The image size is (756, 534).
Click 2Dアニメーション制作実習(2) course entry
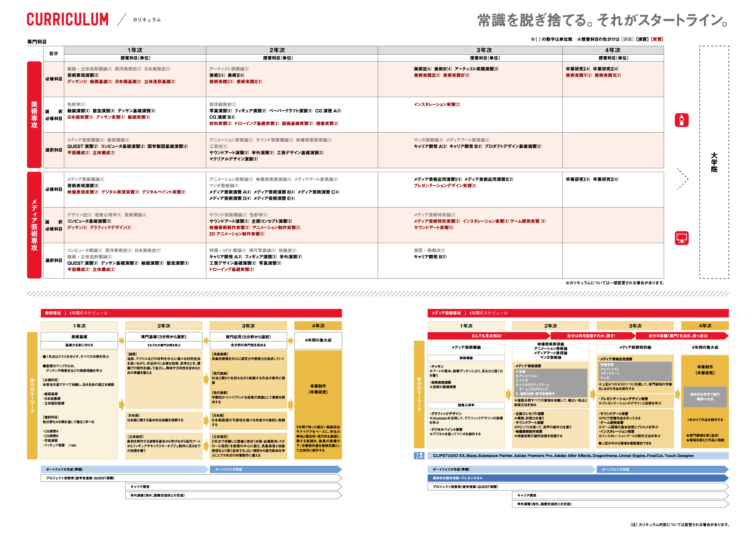(237, 234)
